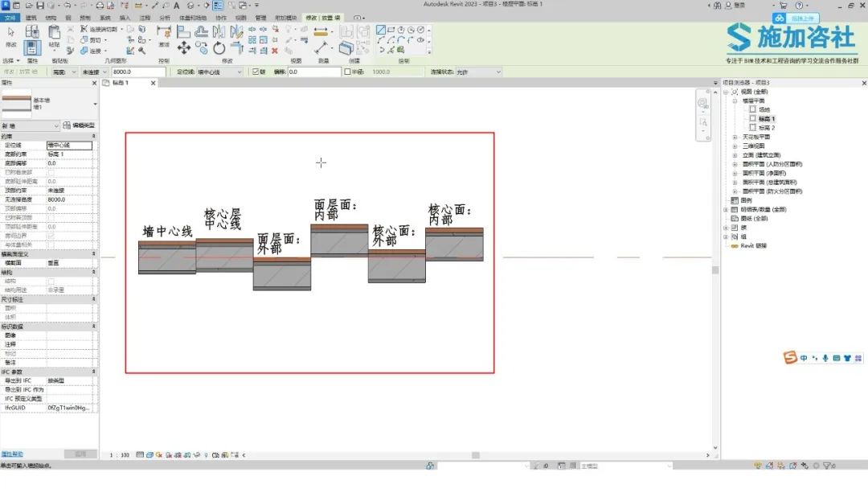This screenshot has height=489, width=868.
Task: Click the Undo icon in quick access toolbar
Action: coord(67,5)
